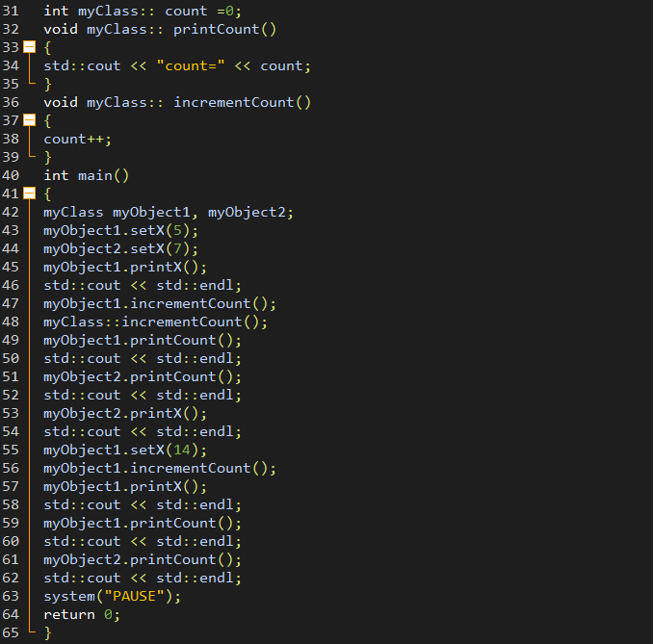The height and width of the screenshot is (644, 653).
Task: Collapse the incrementCount function at line 37
Action: point(29,120)
